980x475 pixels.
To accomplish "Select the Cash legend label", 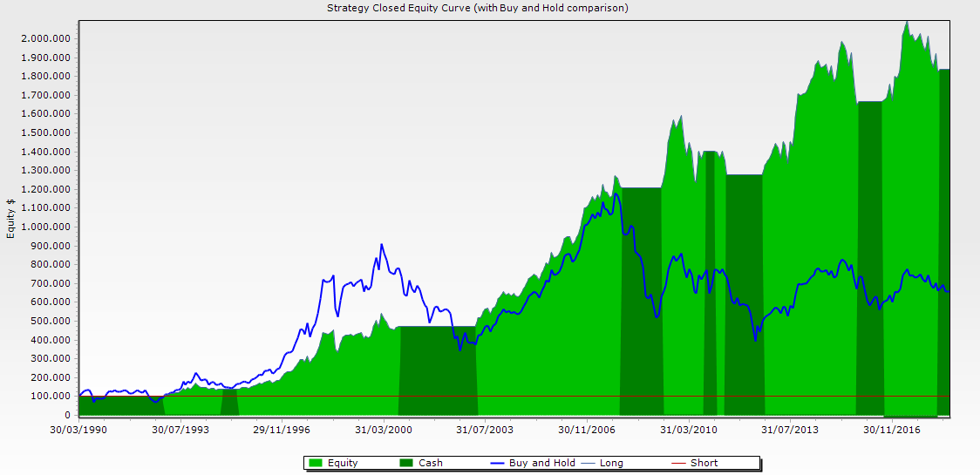I will tap(431, 463).
